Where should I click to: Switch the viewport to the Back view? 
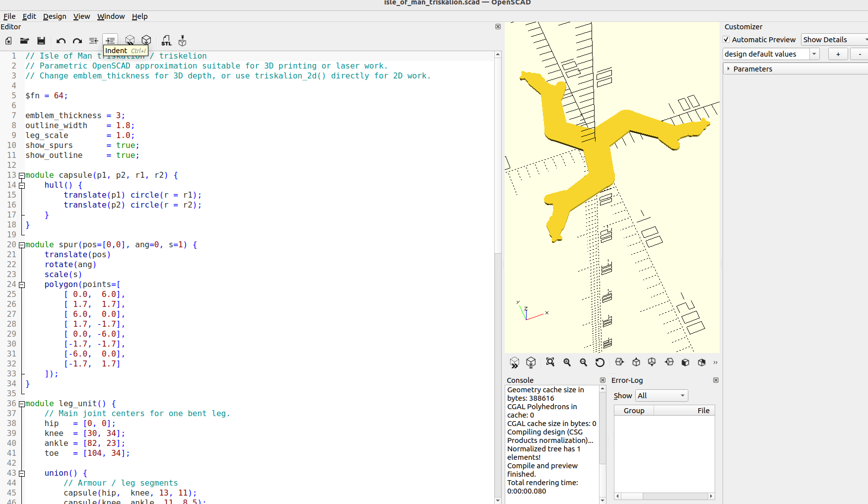point(702,362)
